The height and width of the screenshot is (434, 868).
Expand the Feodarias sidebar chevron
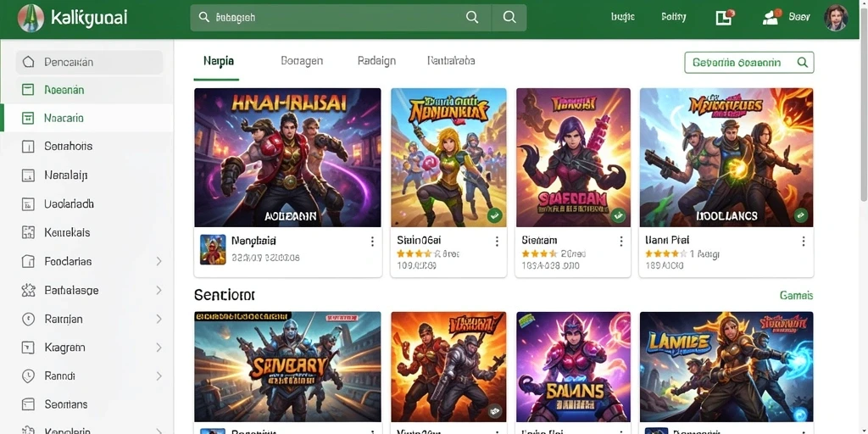[x=159, y=261]
